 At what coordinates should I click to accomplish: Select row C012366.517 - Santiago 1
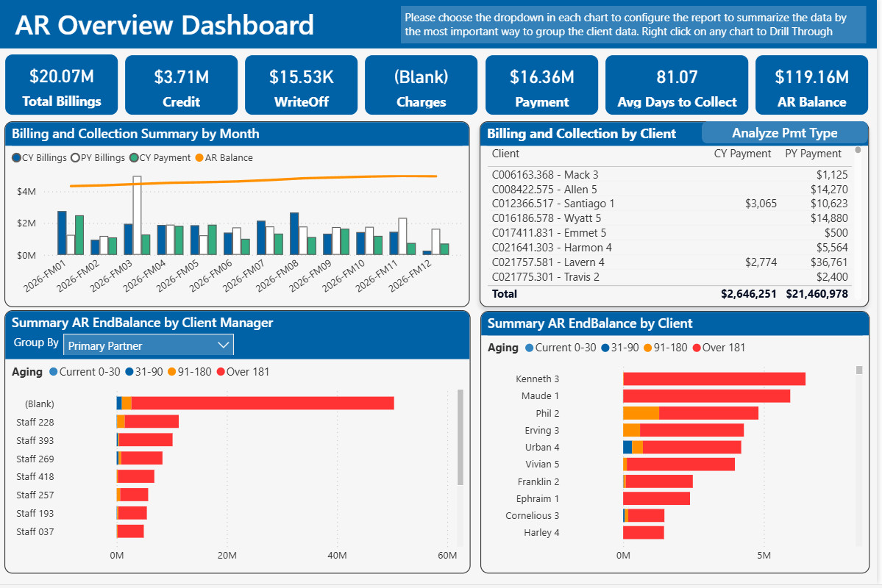tap(669, 204)
